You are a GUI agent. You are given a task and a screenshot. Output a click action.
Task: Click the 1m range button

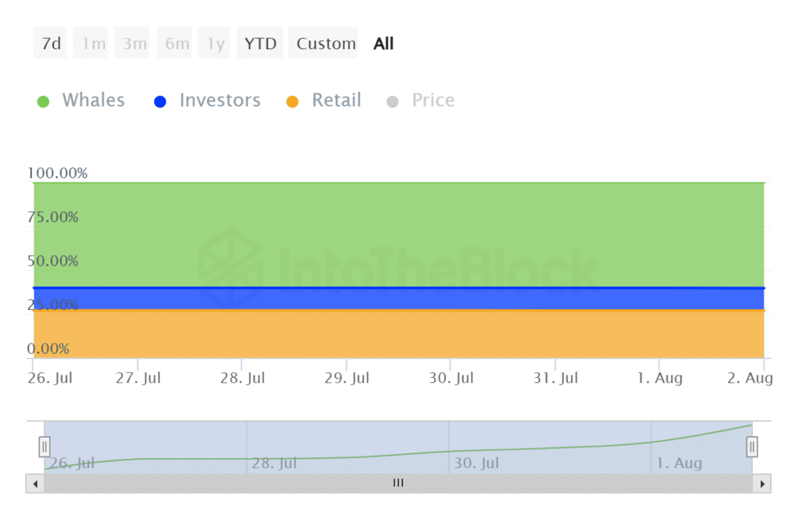[x=90, y=44]
